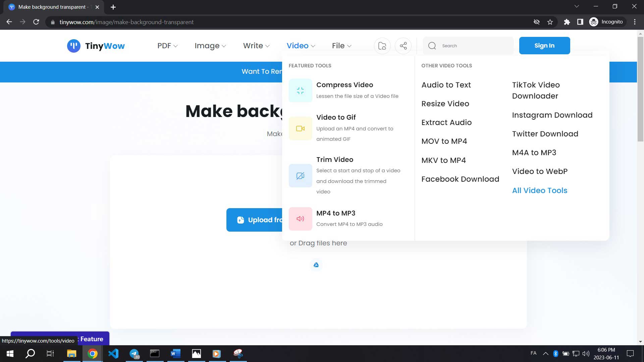
Task: Close the Make background transparent tab
Action: click(97, 7)
